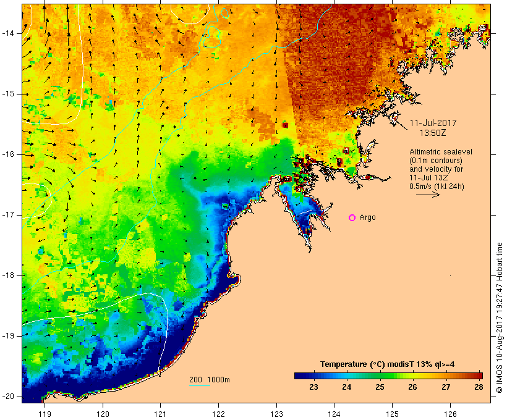Click the latitude axis label '-16'
This screenshot has height=420, width=507.
coord(7,154)
